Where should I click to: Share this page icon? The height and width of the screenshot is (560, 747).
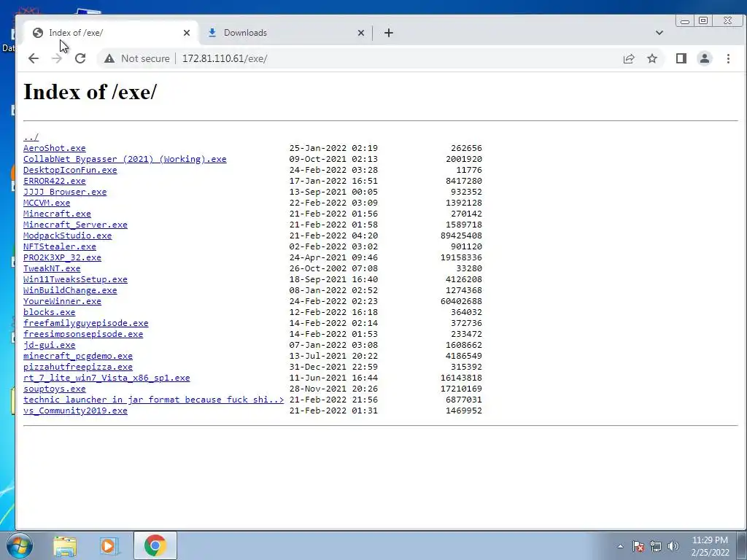tap(629, 58)
